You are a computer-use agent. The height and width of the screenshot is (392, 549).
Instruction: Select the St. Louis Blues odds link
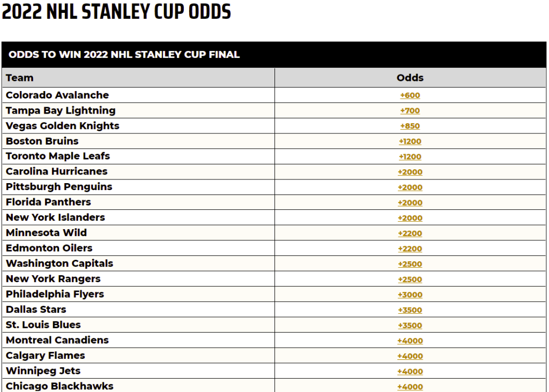[x=410, y=326]
